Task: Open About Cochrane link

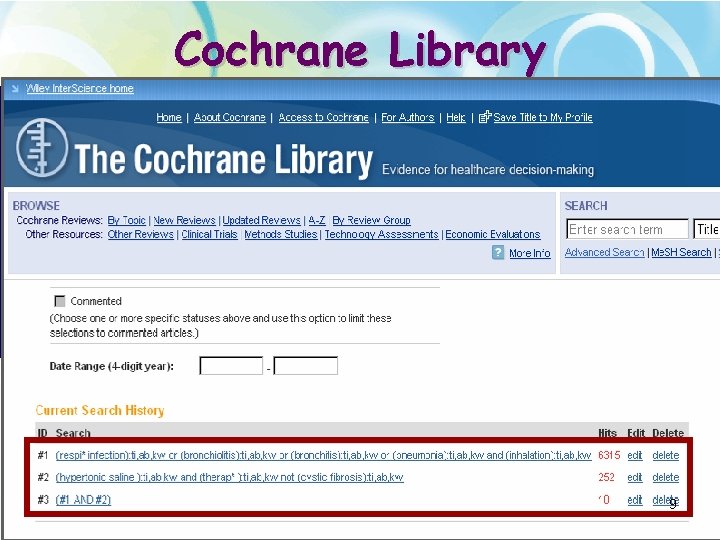Action: pos(230,118)
